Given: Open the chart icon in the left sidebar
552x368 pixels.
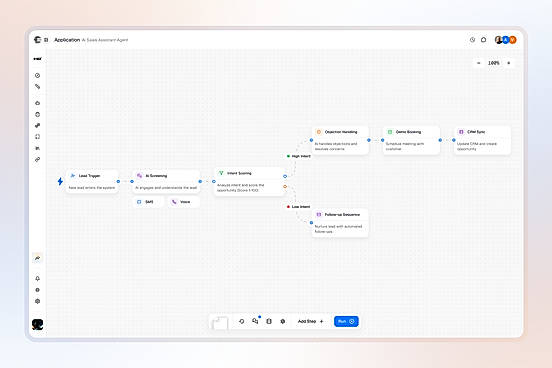Looking at the screenshot, I should point(38,148).
